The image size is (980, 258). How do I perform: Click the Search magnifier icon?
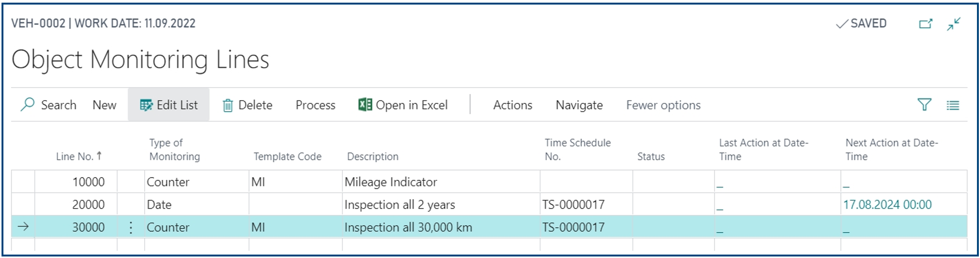click(27, 104)
